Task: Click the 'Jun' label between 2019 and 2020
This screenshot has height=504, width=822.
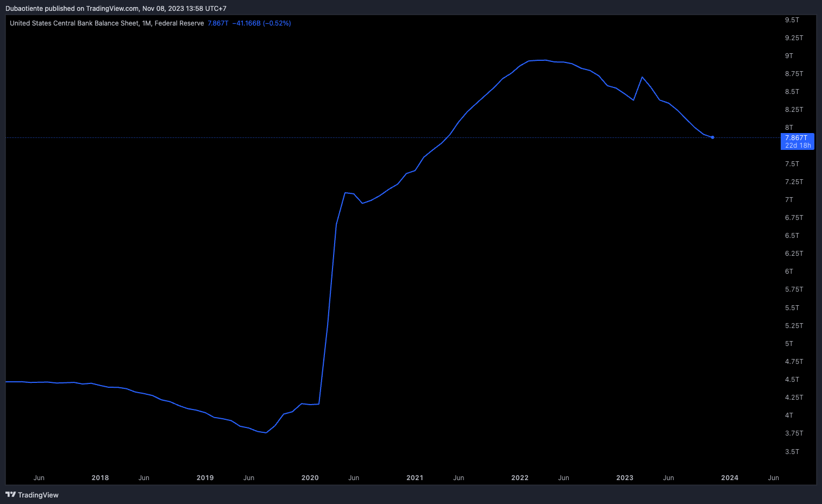Action: tap(249, 478)
